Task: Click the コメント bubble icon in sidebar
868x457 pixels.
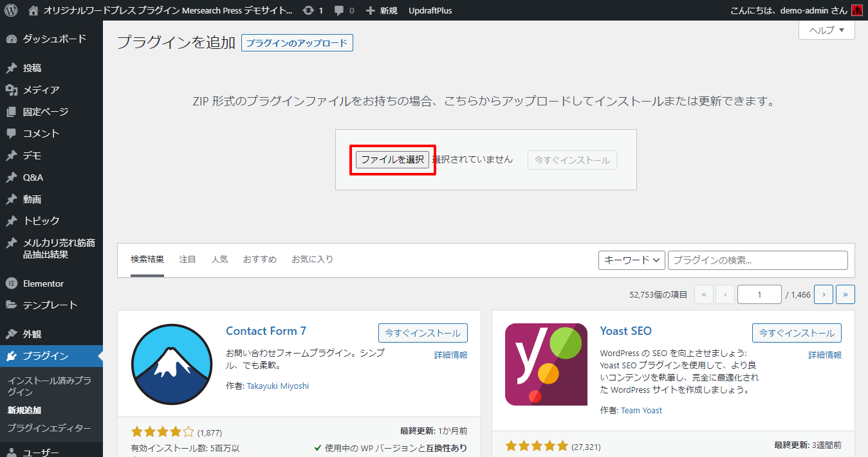Action: click(x=11, y=134)
